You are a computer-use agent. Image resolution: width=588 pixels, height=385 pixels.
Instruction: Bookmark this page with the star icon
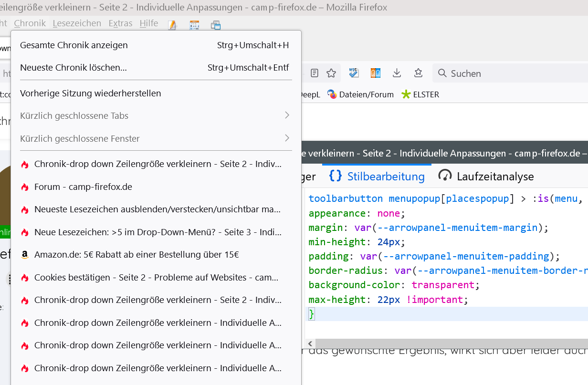[331, 73]
